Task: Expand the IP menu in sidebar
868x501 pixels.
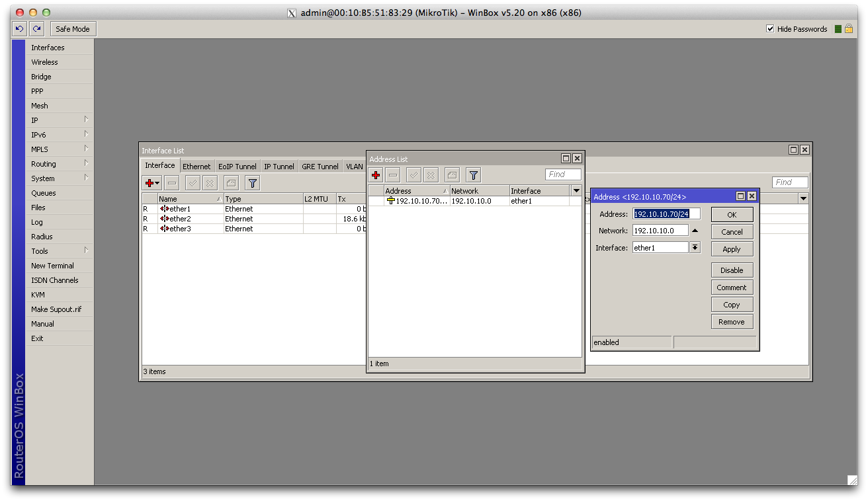Action: [x=60, y=120]
